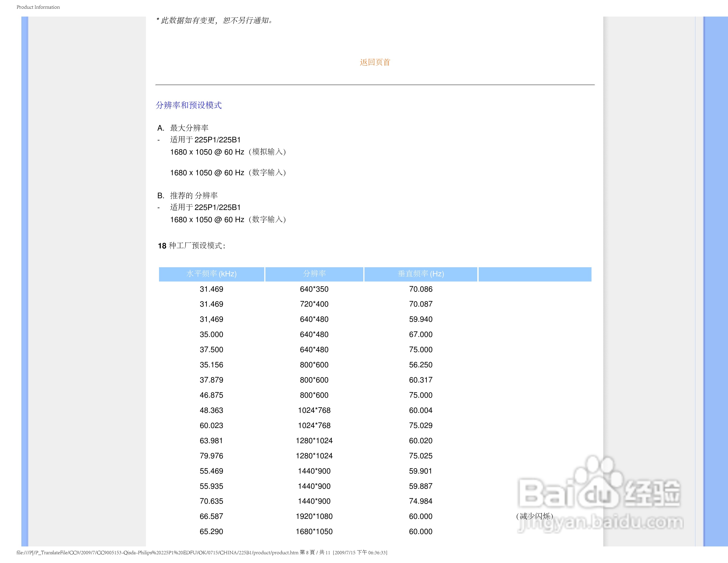728x563 pixels.
Task: Click the 74.984 vertical frequency value
Action: pos(421,501)
